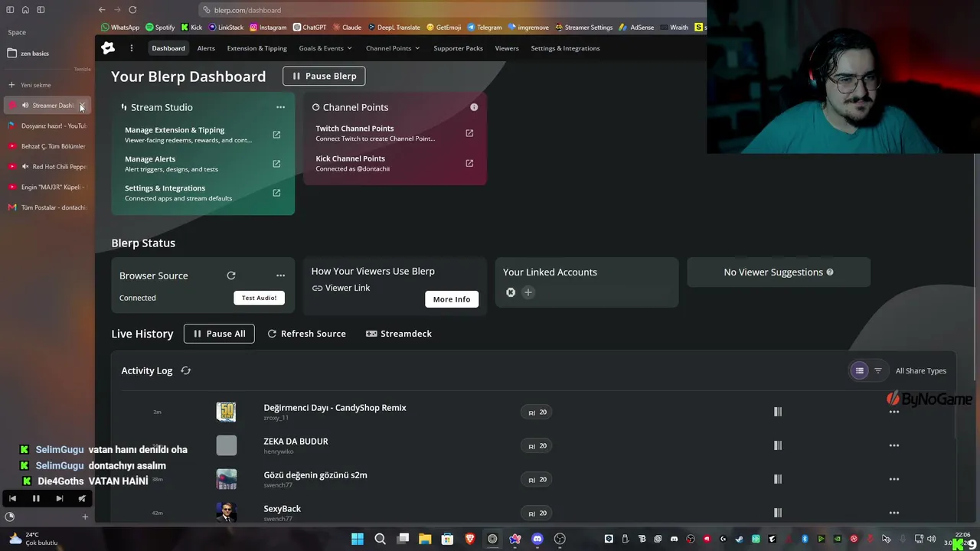
Task: Open the All Share Types filter
Action: (921, 370)
